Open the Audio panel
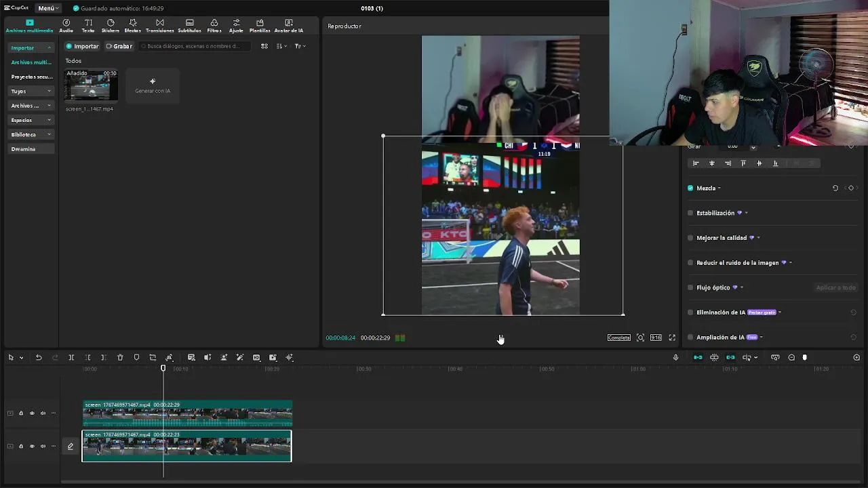The height and width of the screenshot is (488, 868). pos(66,26)
